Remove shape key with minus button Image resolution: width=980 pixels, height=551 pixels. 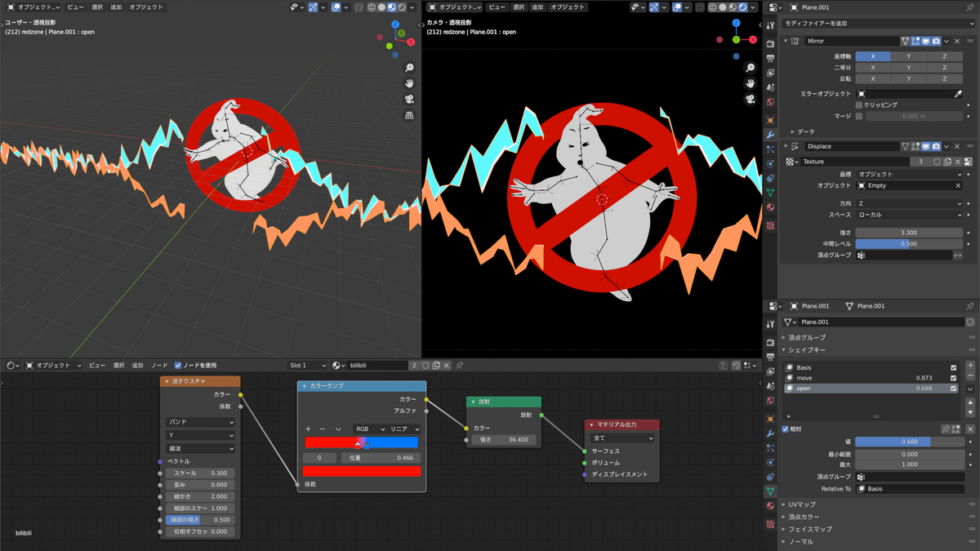coord(970,377)
